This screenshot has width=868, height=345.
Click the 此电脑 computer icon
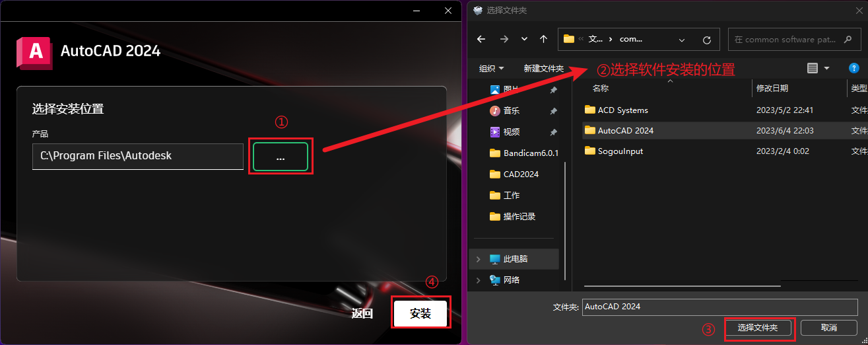[x=495, y=259]
